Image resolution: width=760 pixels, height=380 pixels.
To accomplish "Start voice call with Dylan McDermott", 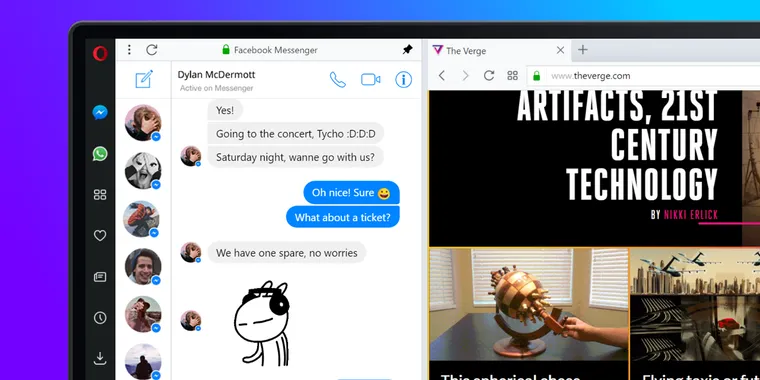I will [x=338, y=79].
